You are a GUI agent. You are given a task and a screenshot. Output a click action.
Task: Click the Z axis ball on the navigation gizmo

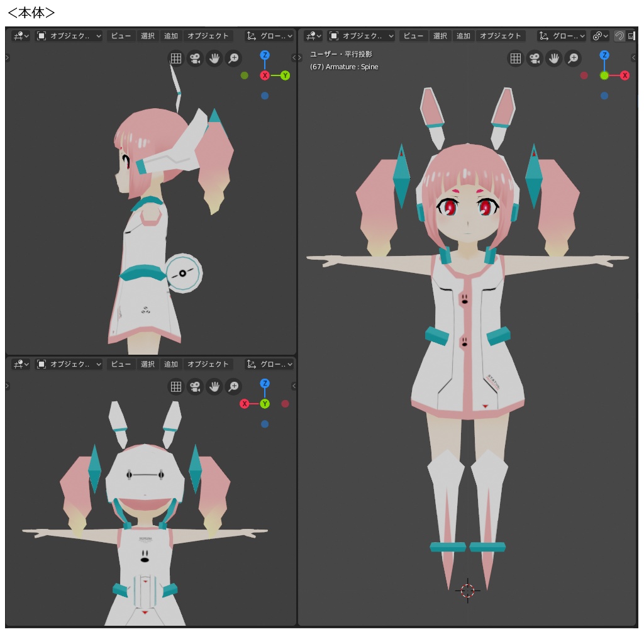pyautogui.click(x=604, y=57)
